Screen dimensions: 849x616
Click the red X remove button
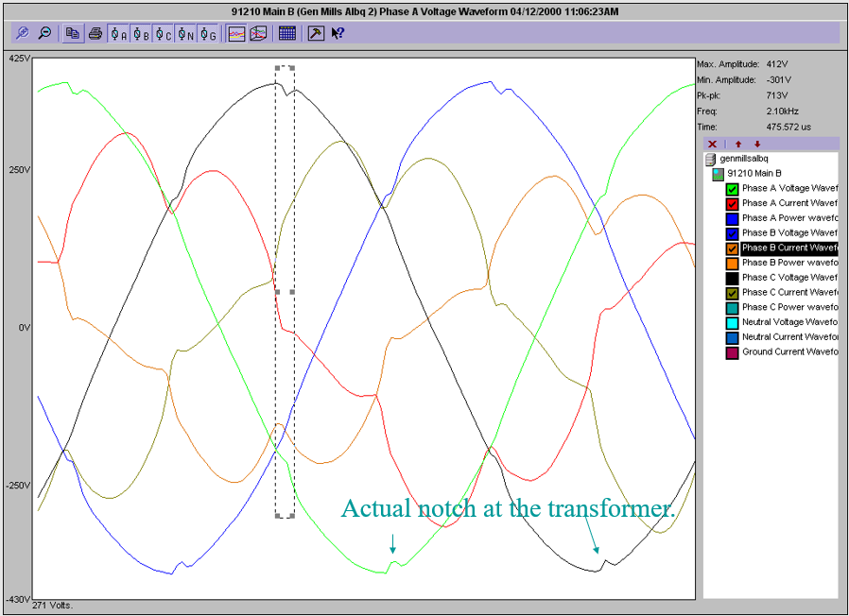point(713,144)
